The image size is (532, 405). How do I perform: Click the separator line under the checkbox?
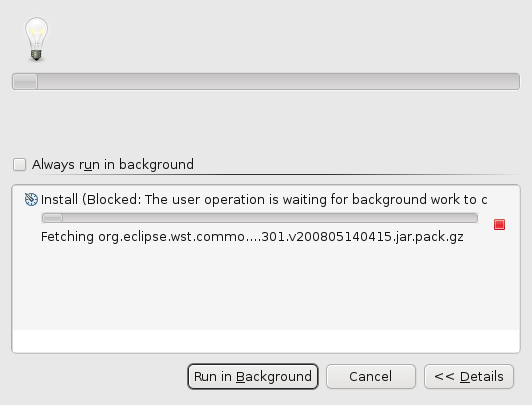pos(276,175)
